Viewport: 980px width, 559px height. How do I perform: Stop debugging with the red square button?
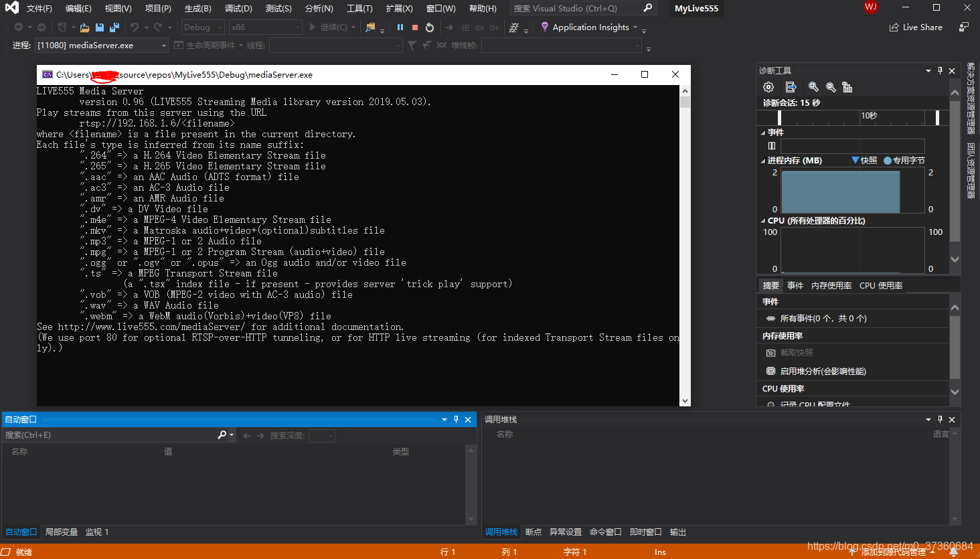pyautogui.click(x=415, y=27)
